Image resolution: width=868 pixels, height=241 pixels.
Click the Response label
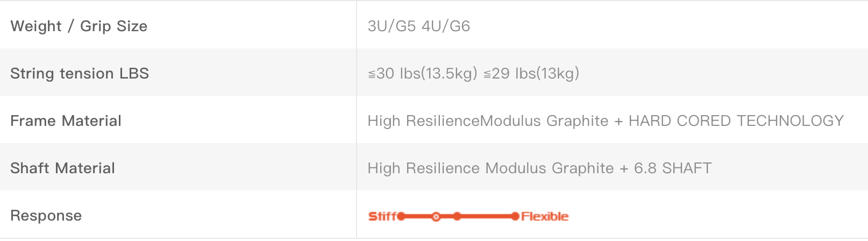tap(46, 216)
